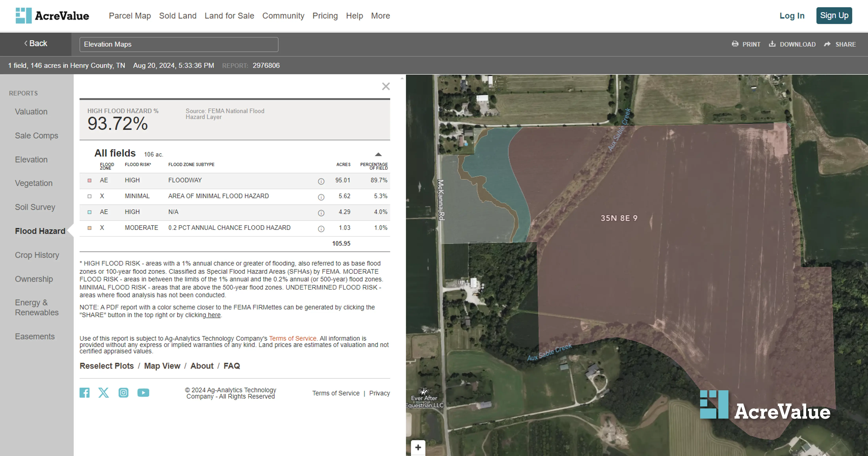The height and width of the screenshot is (456, 868).
Task: Open the Elevation Maps selector
Action: click(x=179, y=44)
